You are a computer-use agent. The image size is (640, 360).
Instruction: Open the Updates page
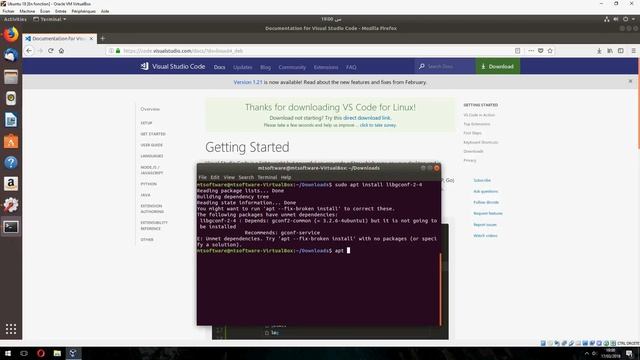[242, 67]
